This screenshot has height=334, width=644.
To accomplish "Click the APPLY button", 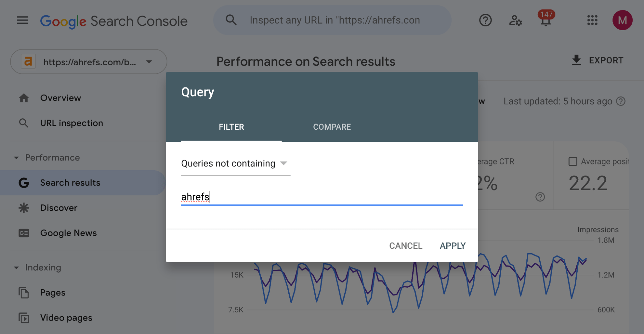I will click(452, 246).
